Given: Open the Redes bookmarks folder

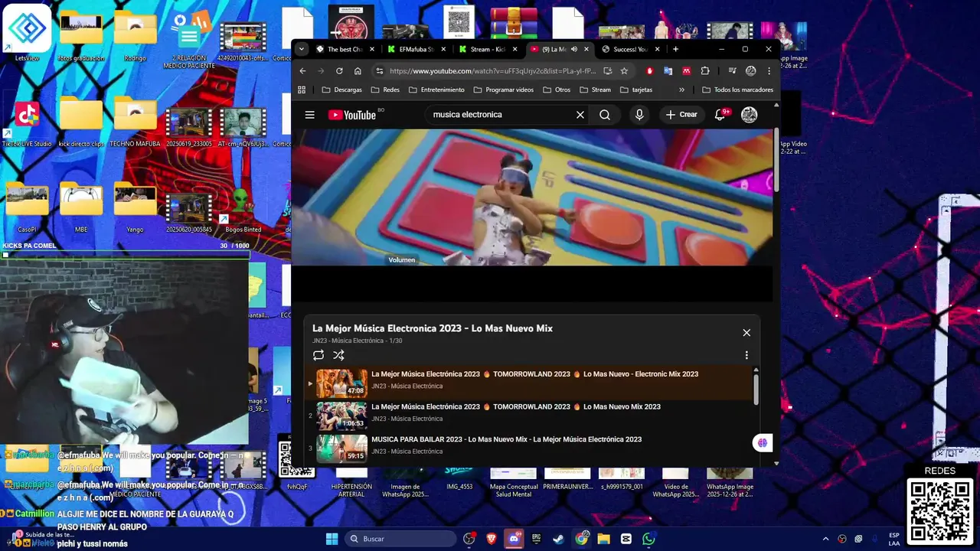Looking at the screenshot, I should tap(385, 90).
